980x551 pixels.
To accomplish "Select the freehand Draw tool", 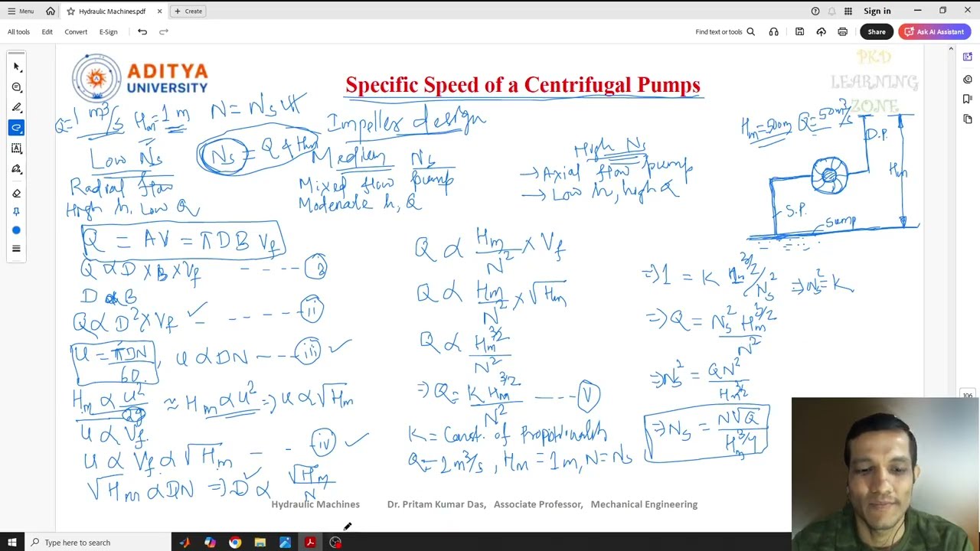I will pos(16,128).
